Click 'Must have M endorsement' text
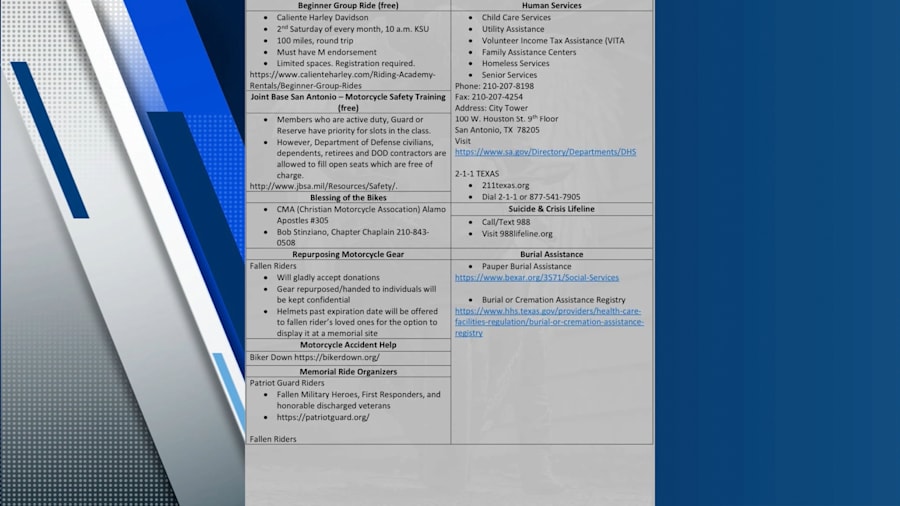The image size is (900, 506). pos(327,52)
